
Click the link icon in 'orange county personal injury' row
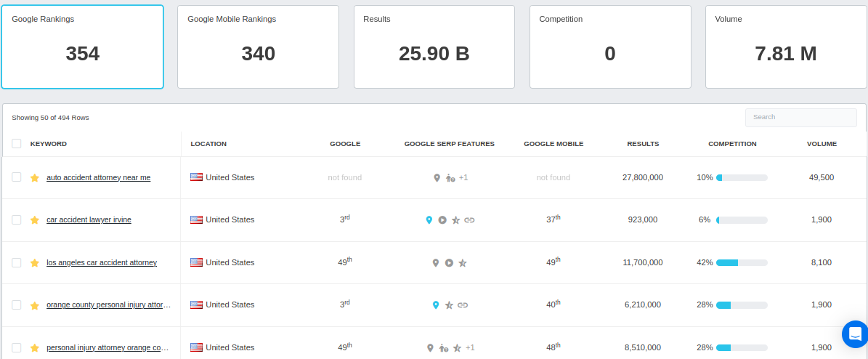tap(463, 305)
